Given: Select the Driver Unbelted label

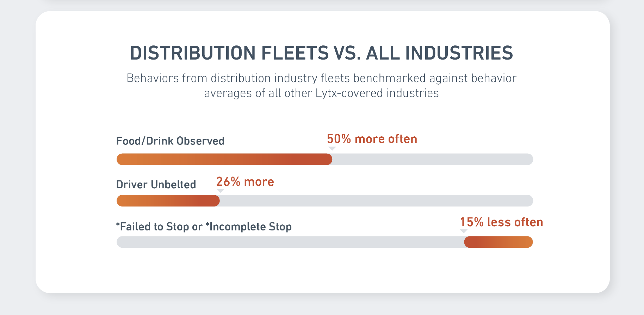Looking at the screenshot, I should [156, 184].
